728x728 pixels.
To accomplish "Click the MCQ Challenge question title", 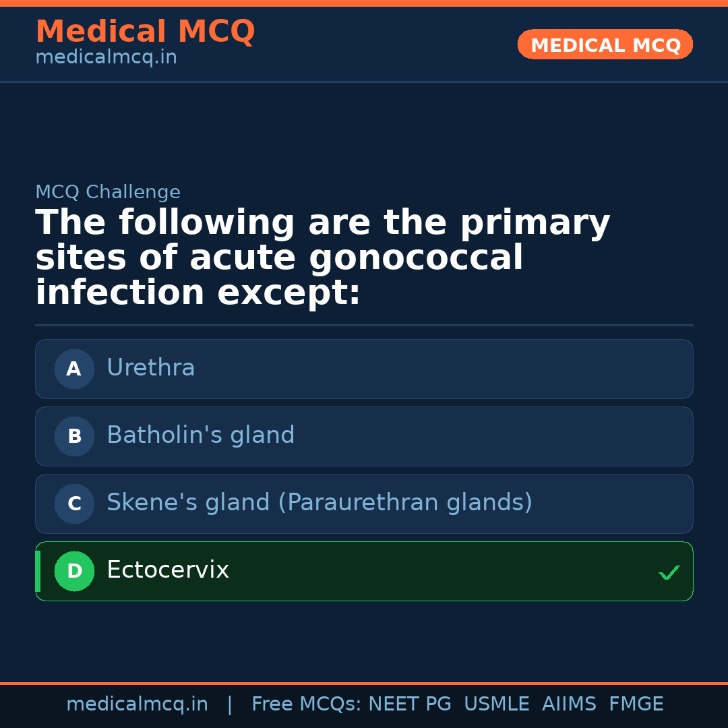I will [322, 256].
